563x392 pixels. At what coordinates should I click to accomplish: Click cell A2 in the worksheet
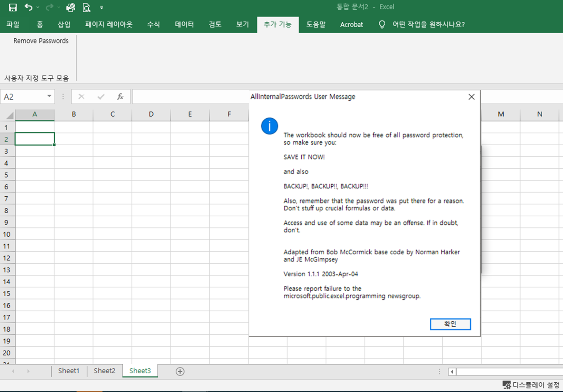click(x=35, y=139)
